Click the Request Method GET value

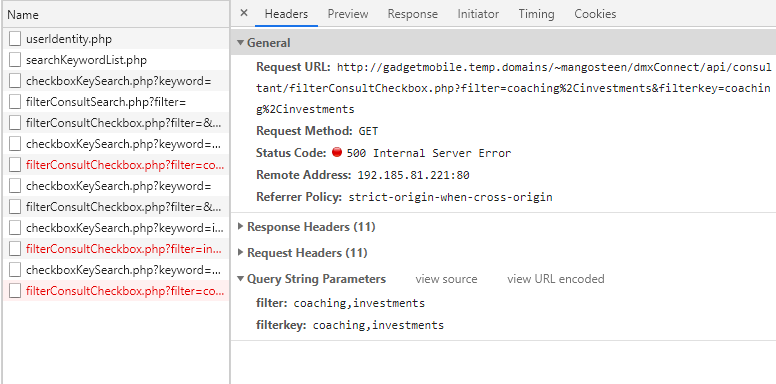tap(368, 131)
